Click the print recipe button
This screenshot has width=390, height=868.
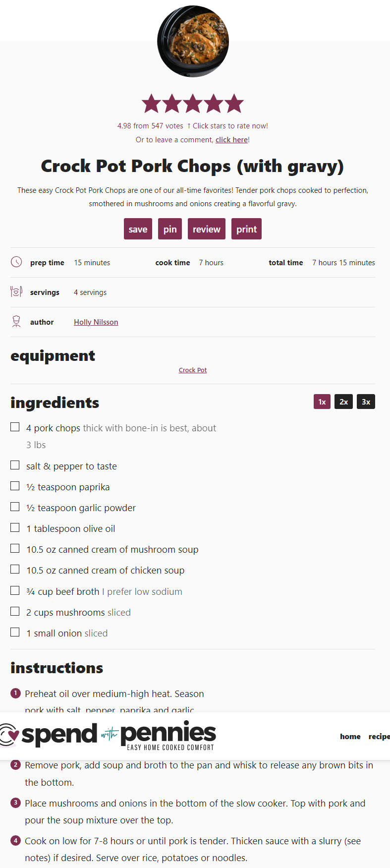(246, 229)
